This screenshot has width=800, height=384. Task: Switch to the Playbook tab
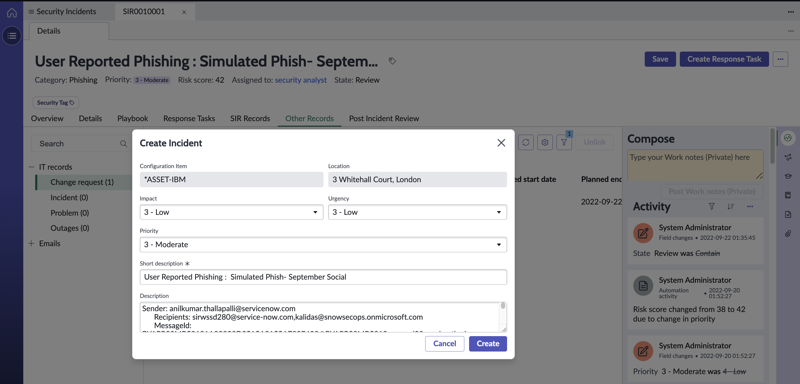pyautogui.click(x=133, y=118)
